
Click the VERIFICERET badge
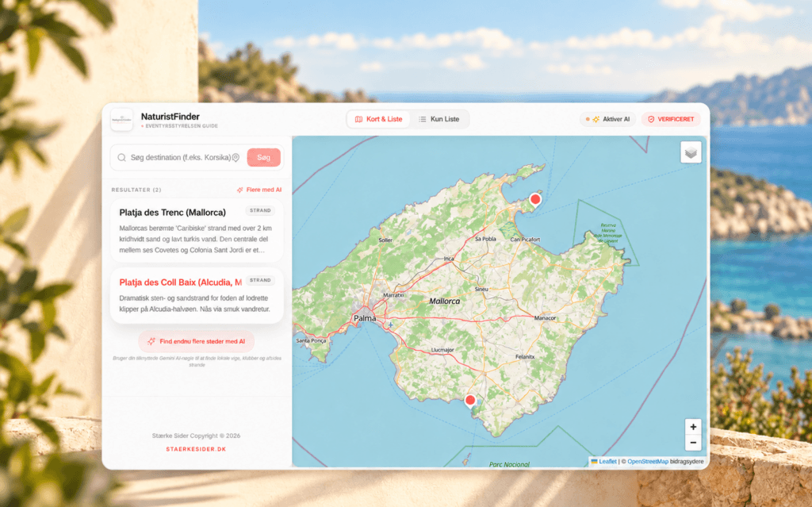click(671, 119)
